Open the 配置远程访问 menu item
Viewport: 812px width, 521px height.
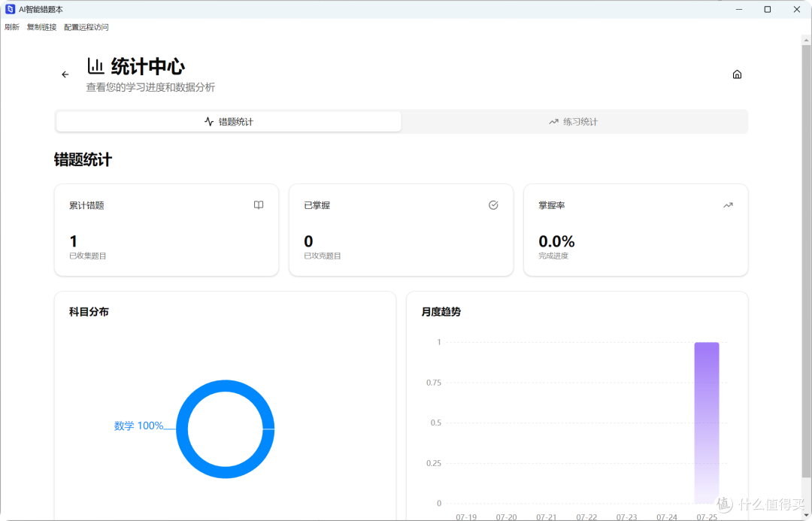coord(86,27)
